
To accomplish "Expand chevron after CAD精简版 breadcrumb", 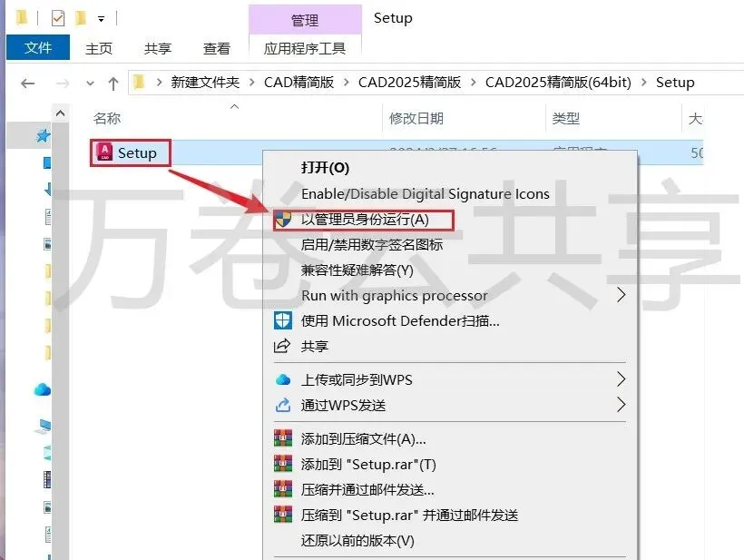I will click(347, 82).
